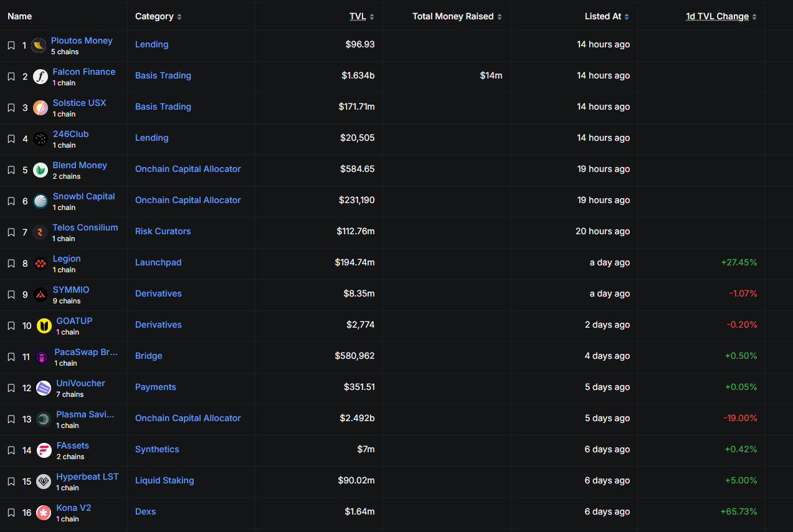Screen dimensions: 793x532
Task: Bookmark the SYMMIO protocol row
Action: coord(11,295)
